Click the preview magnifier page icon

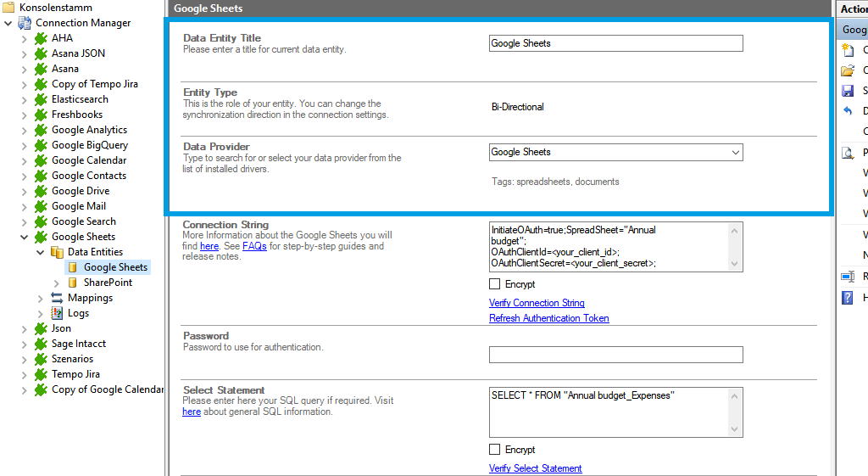coord(847,154)
